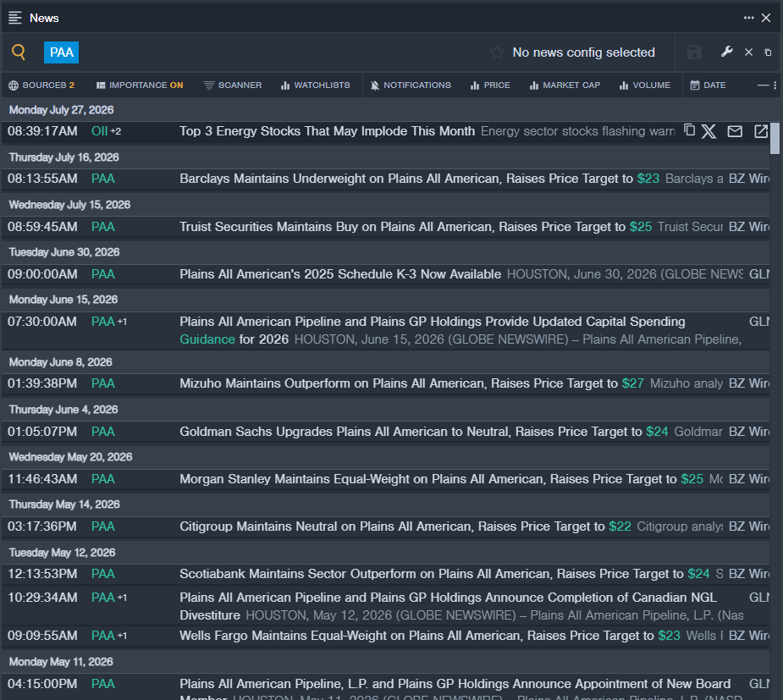Open Updated Capital Spending Guidance story

(433, 330)
